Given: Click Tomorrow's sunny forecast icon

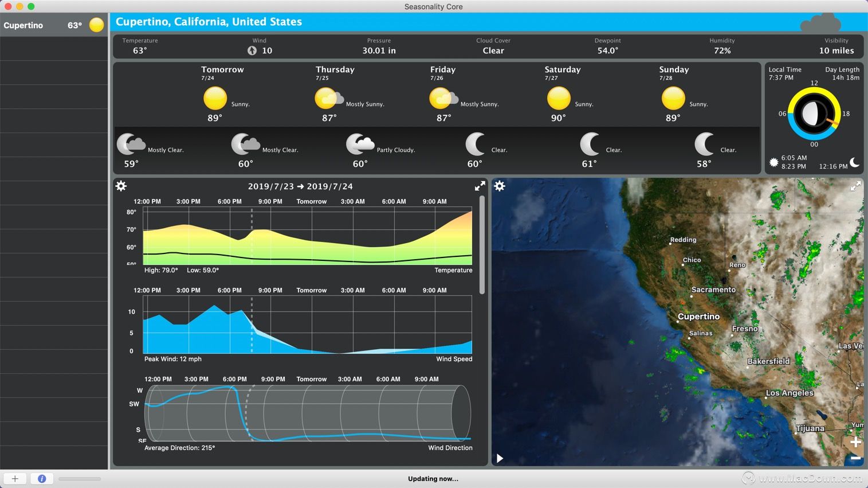Looking at the screenshot, I should pyautogui.click(x=215, y=98).
